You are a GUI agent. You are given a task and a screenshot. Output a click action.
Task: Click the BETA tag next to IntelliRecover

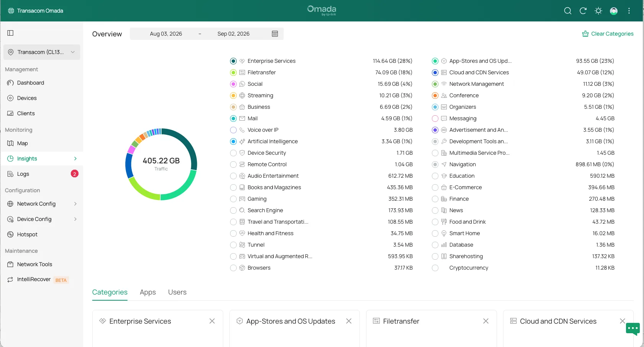tap(61, 280)
